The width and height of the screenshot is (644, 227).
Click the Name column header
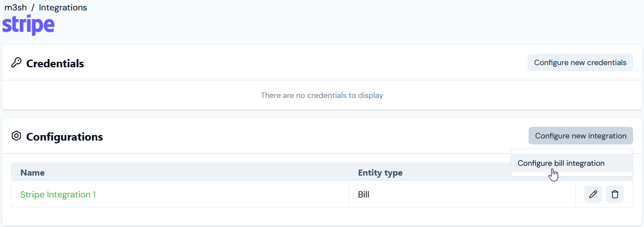(x=32, y=173)
